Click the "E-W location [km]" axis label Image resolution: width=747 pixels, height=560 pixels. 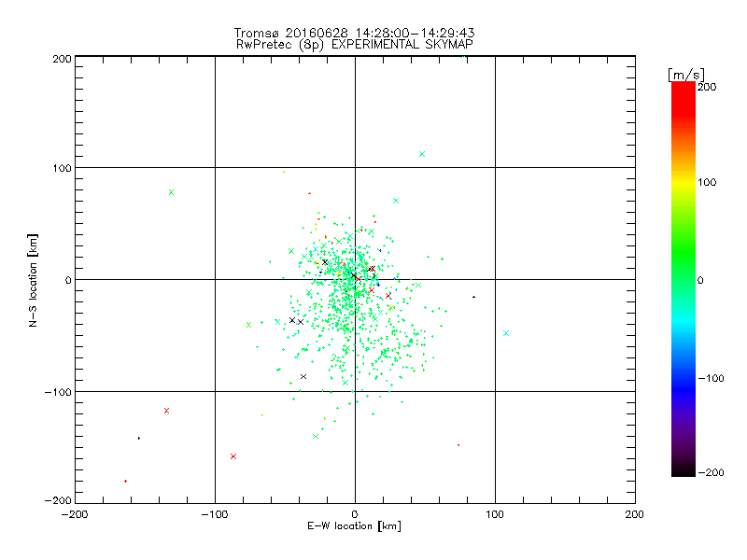[354, 526]
